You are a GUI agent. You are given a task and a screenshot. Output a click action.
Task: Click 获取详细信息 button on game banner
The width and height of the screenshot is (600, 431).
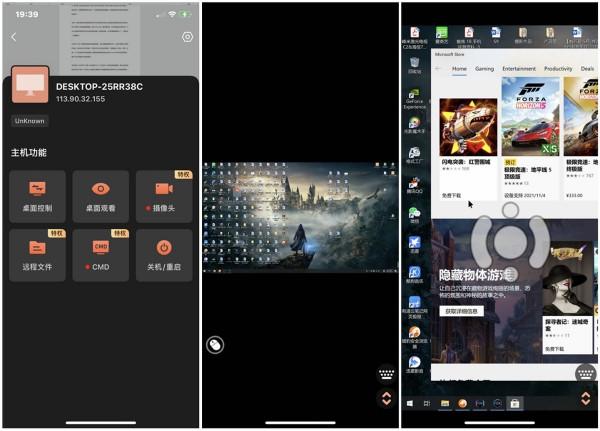click(x=461, y=311)
